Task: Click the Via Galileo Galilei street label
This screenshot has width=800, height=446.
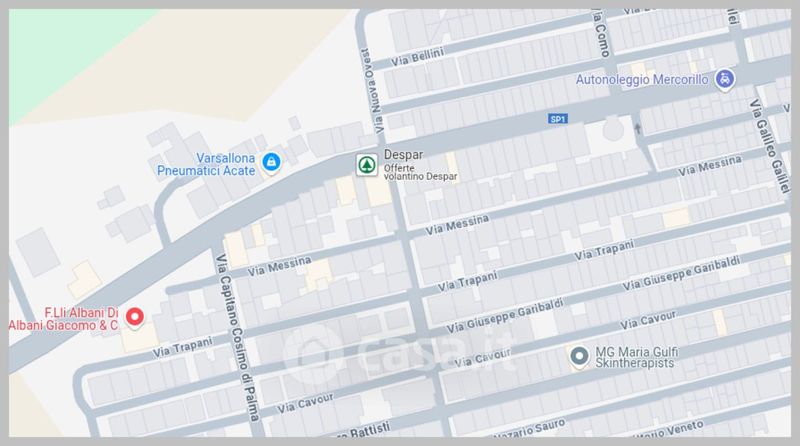Action: tap(769, 146)
